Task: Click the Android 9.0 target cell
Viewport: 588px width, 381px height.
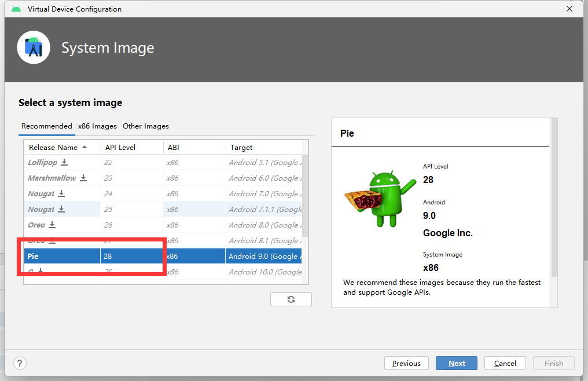Action: pos(264,256)
